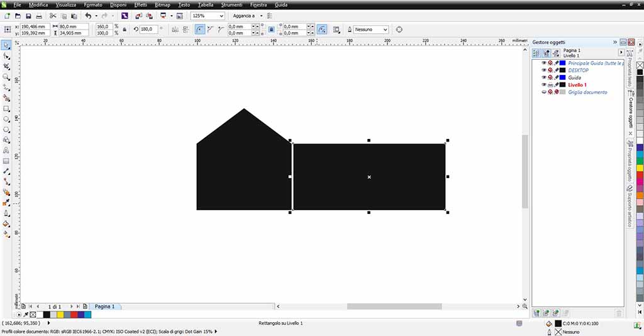Toggle visibility of the Guida layer
Image resolution: width=644 pixels, height=336 pixels.
tap(544, 77)
